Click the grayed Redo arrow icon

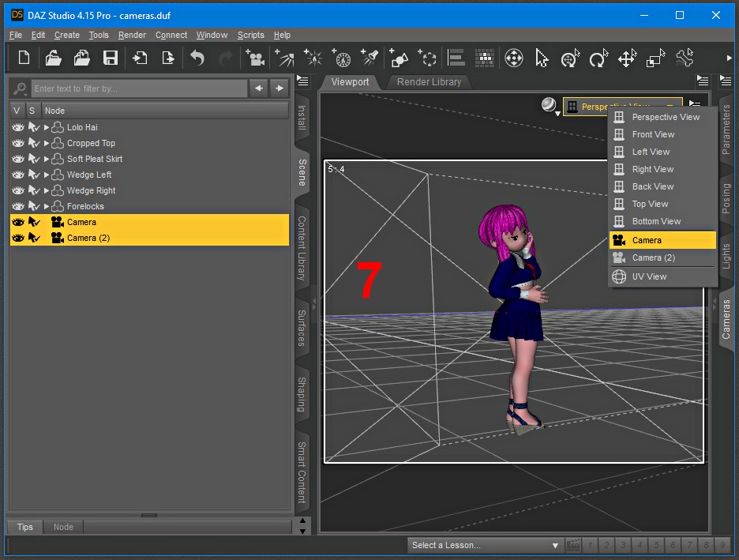tap(226, 58)
